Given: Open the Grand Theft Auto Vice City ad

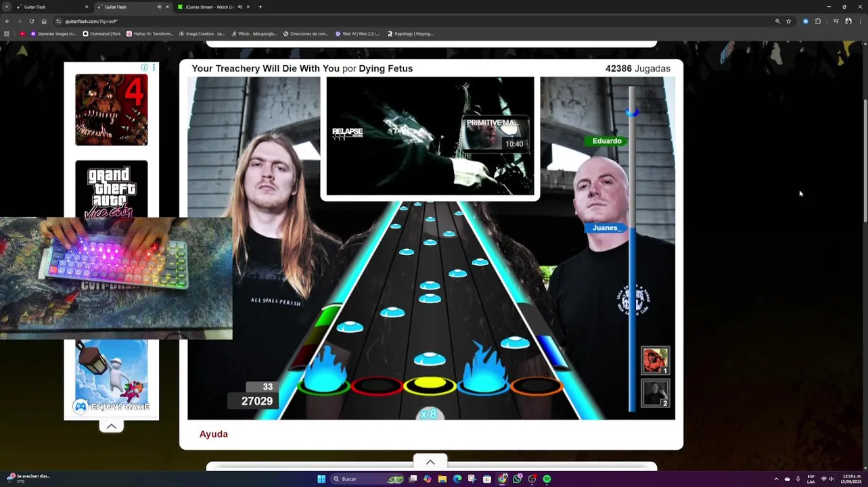Looking at the screenshot, I should 112,189.
